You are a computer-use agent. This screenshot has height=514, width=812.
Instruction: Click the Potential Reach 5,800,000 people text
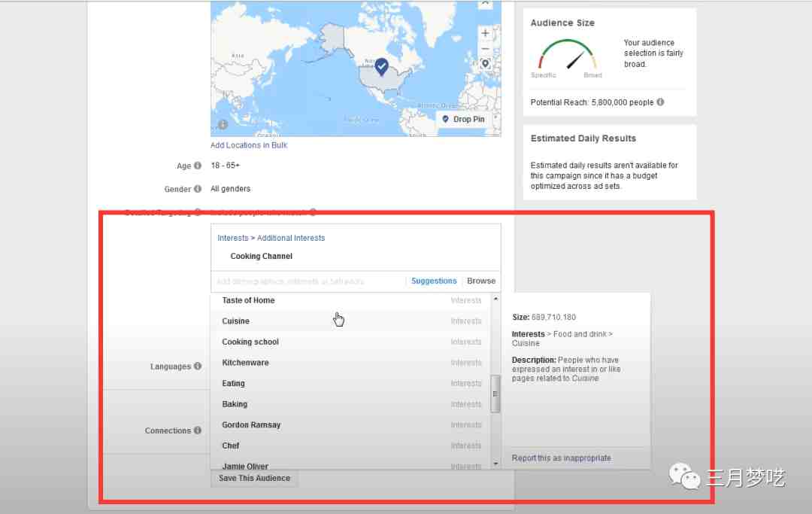592,102
